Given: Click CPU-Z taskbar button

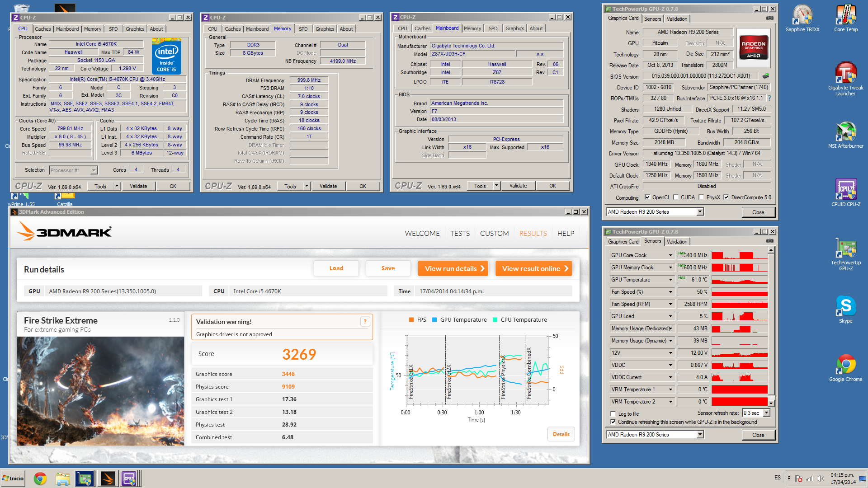Looking at the screenshot, I should (x=129, y=479).
